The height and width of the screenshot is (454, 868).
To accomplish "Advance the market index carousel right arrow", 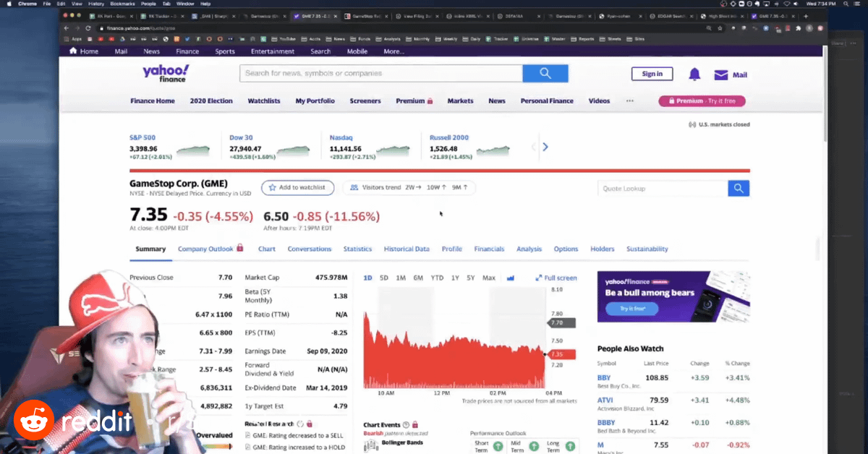I will (x=545, y=147).
